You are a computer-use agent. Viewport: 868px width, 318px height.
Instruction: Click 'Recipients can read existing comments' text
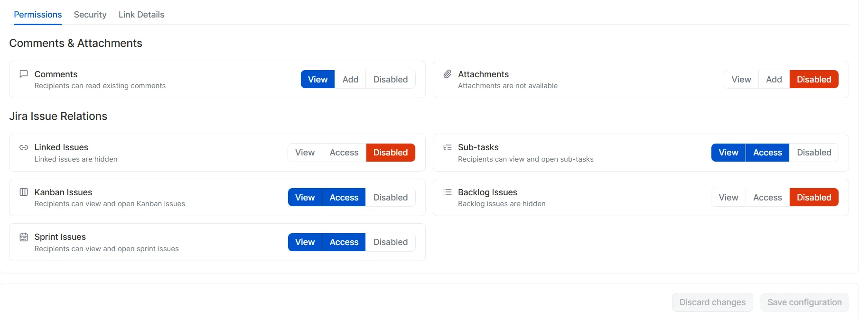(x=100, y=86)
